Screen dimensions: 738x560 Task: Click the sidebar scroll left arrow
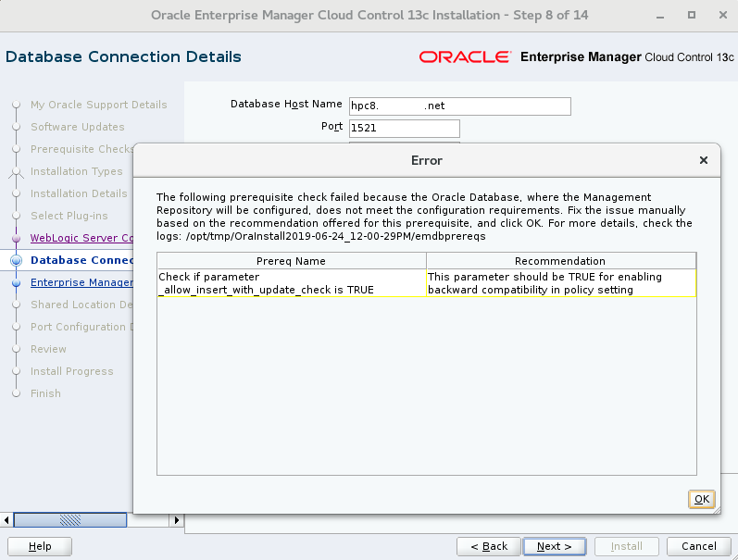[x=6, y=520]
